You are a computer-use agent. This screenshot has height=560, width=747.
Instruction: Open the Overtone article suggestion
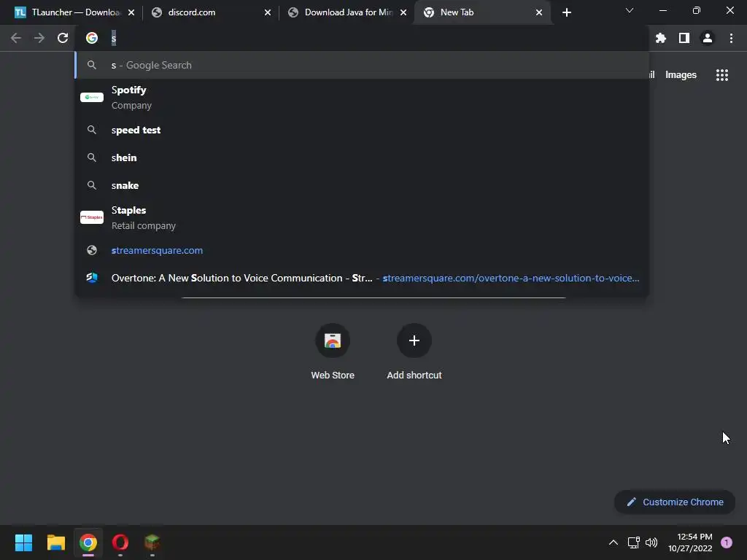coord(362,278)
